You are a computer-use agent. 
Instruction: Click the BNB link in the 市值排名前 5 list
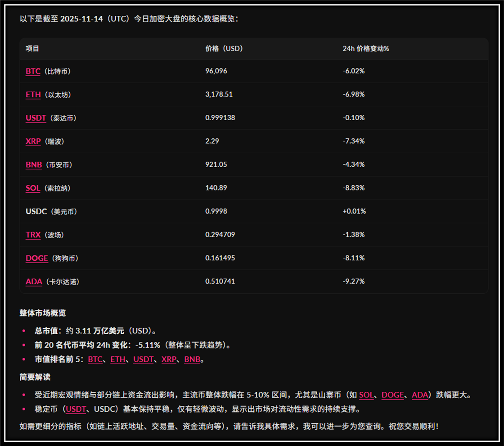[192, 359]
